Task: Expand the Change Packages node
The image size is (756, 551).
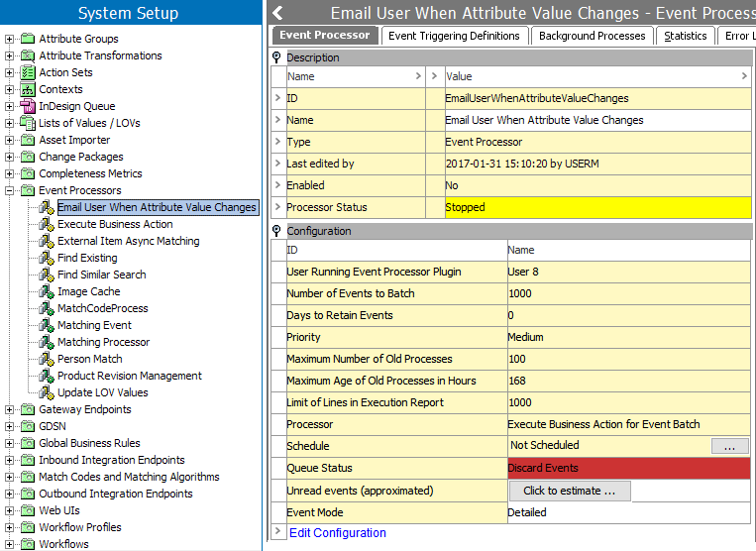Action: pos(9,158)
